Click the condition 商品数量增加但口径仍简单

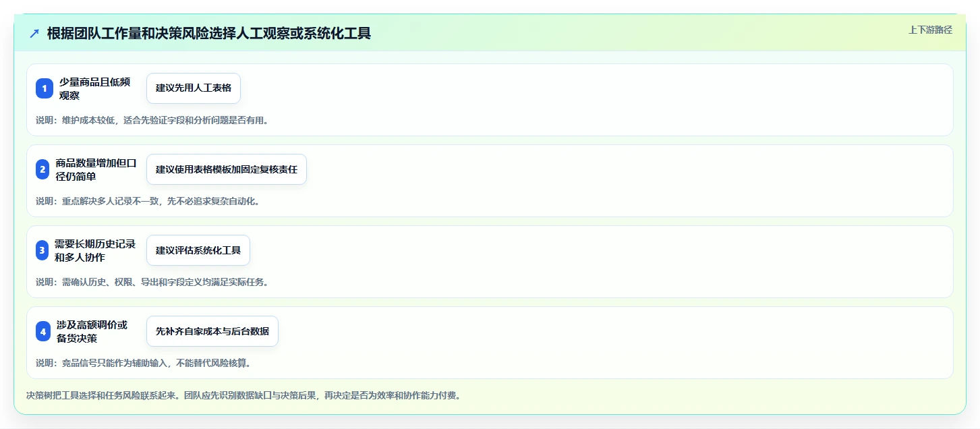pyautogui.click(x=96, y=169)
